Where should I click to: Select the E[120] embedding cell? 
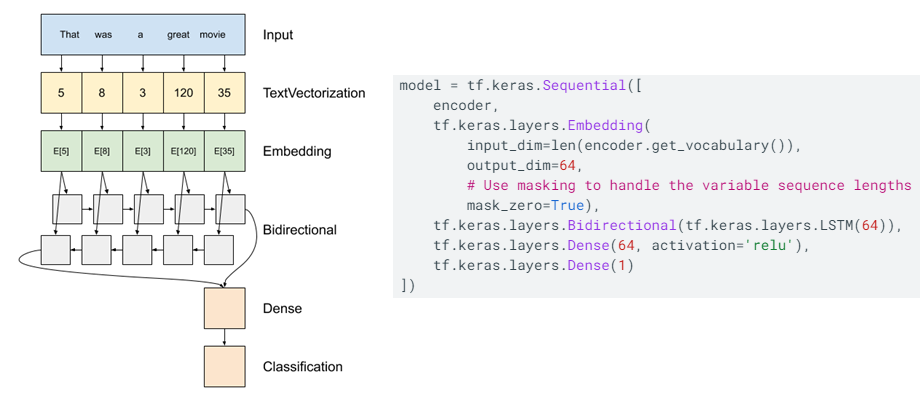[x=184, y=151]
